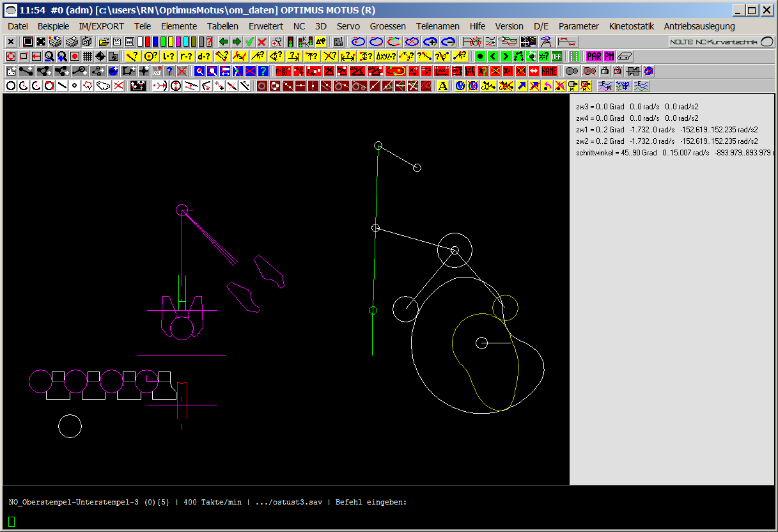Open the PAR parameter icon
Image resolution: width=778 pixels, height=532 pixels.
tap(594, 56)
